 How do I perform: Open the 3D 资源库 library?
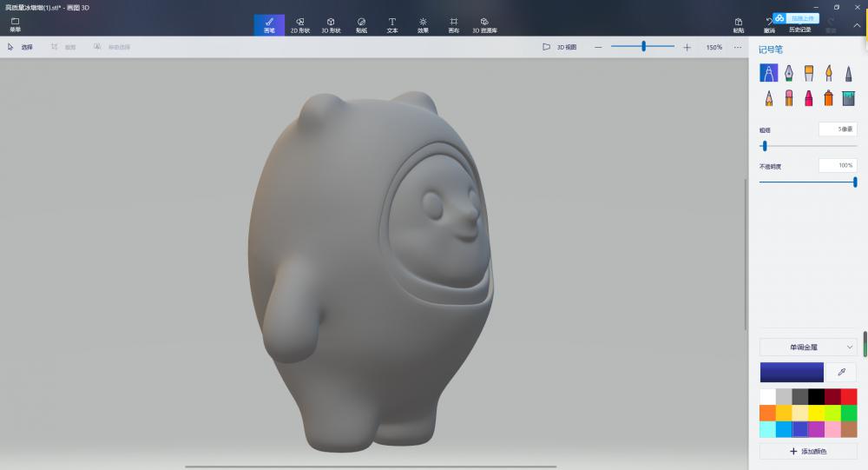(484, 25)
